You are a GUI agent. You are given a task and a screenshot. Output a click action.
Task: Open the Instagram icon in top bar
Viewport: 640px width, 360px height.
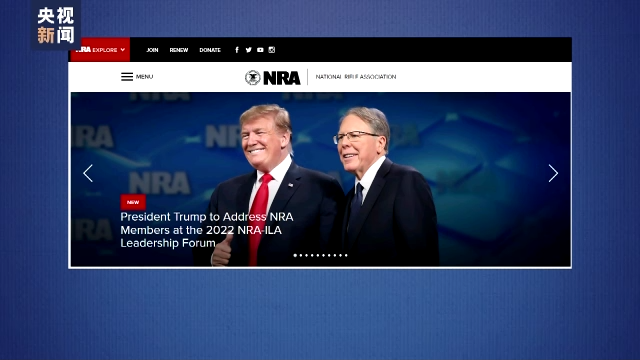tap(272, 50)
